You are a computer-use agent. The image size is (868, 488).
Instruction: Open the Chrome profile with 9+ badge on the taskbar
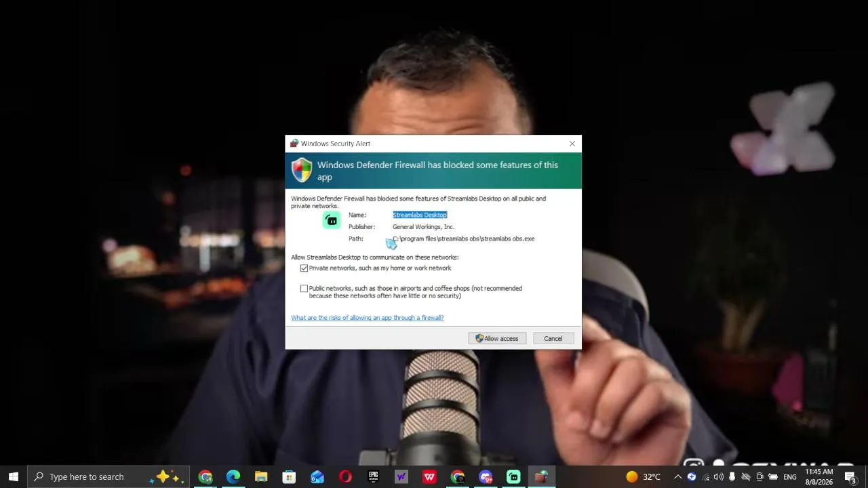pos(486,476)
